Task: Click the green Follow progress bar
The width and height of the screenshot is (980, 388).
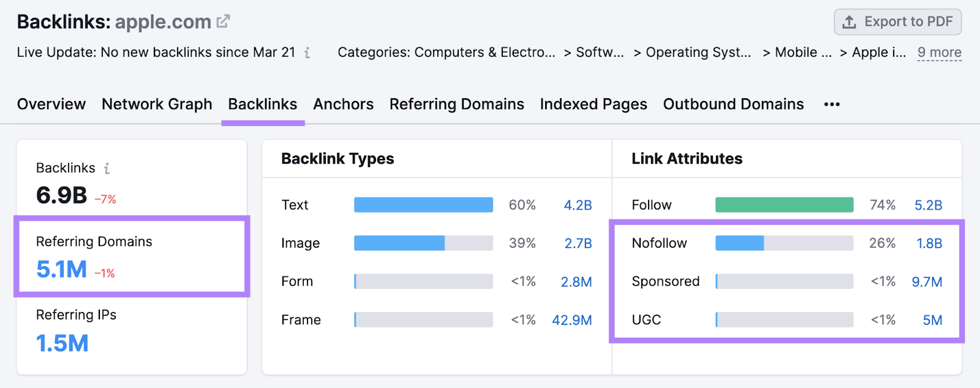Action: click(784, 205)
